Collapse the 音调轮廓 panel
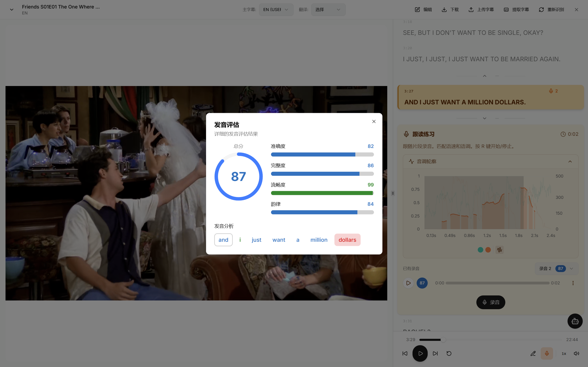This screenshot has height=367, width=588. coord(570,161)
